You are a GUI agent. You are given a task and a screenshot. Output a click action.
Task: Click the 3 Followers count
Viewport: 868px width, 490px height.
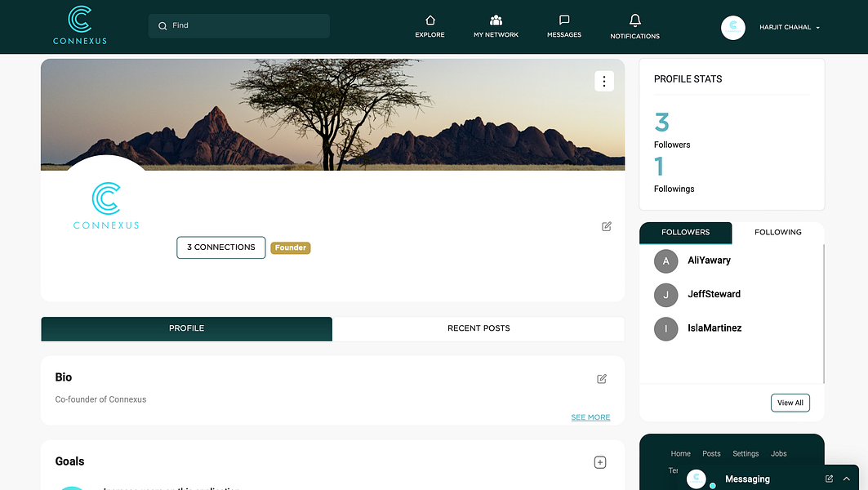pos(662,122)
